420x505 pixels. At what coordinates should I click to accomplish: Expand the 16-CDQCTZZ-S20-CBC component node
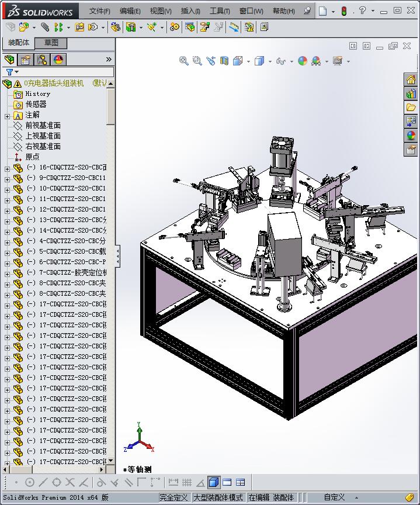pos(8,169)
